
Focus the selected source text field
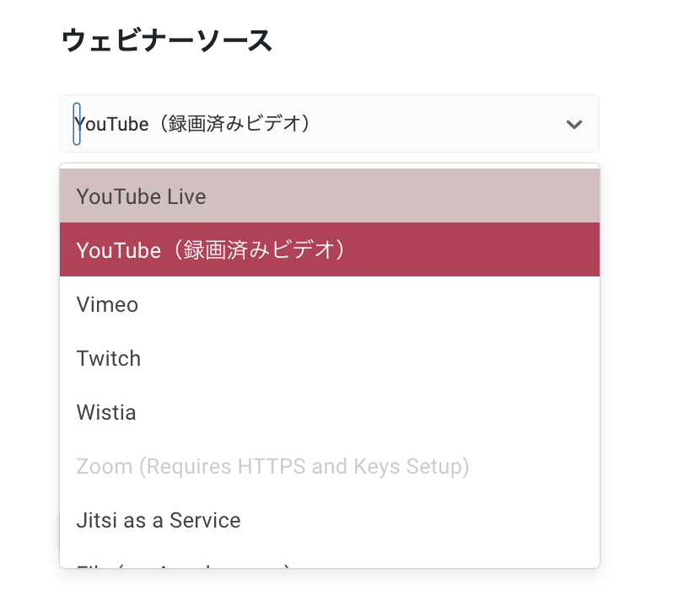tap(253, 124)
